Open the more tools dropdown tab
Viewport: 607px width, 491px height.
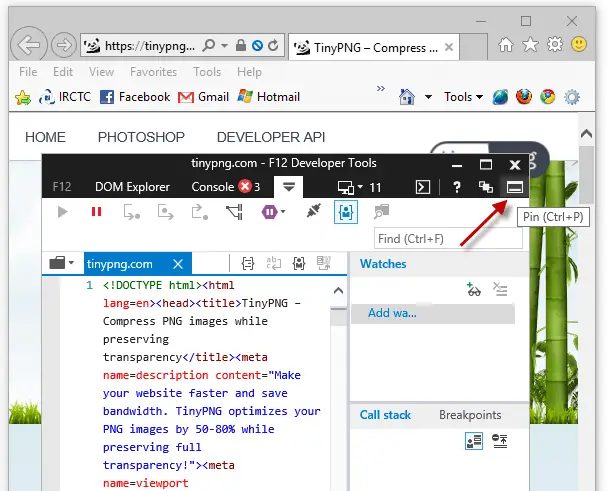pos(289,187)
